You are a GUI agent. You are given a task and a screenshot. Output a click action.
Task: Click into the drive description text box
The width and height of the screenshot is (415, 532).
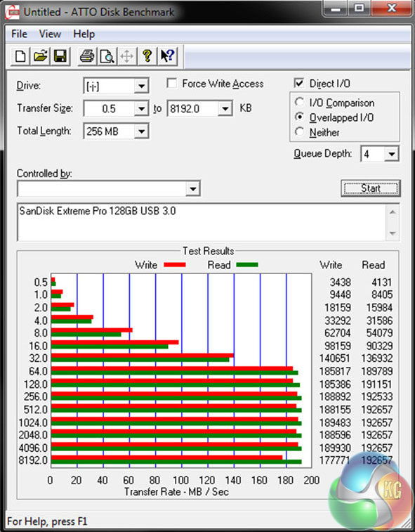(x=201, y=222)
